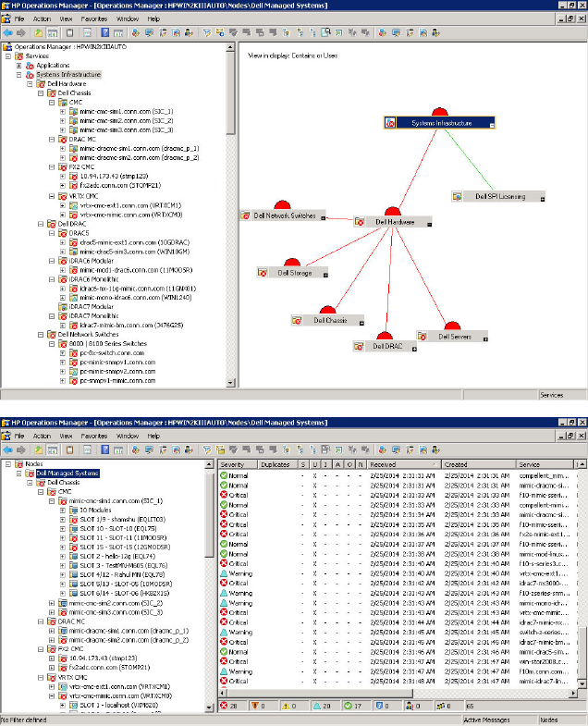Expand SLOT 11 - SLOT-11 (11MODSR) in the bottom tree
The image size is (588, 726).
[x=63, y=538]
